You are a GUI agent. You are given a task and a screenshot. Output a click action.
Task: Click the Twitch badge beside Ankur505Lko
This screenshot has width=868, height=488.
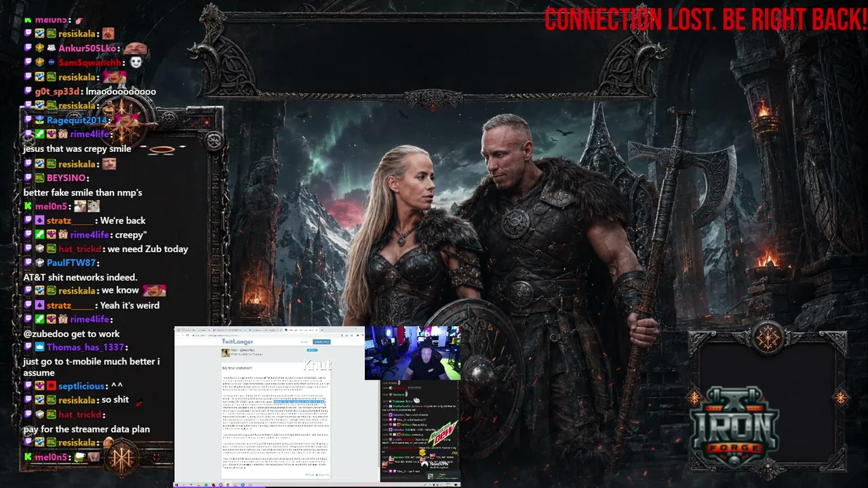[28, 48]
